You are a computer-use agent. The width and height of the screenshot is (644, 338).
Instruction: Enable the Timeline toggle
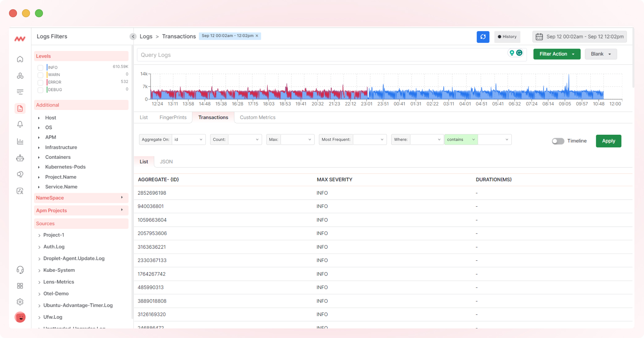coord(558,141)
